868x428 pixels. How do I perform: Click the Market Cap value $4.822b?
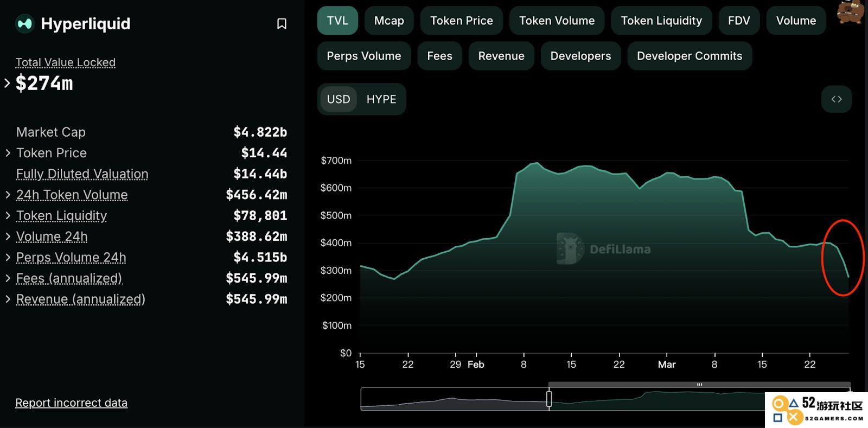pos(260,132)
